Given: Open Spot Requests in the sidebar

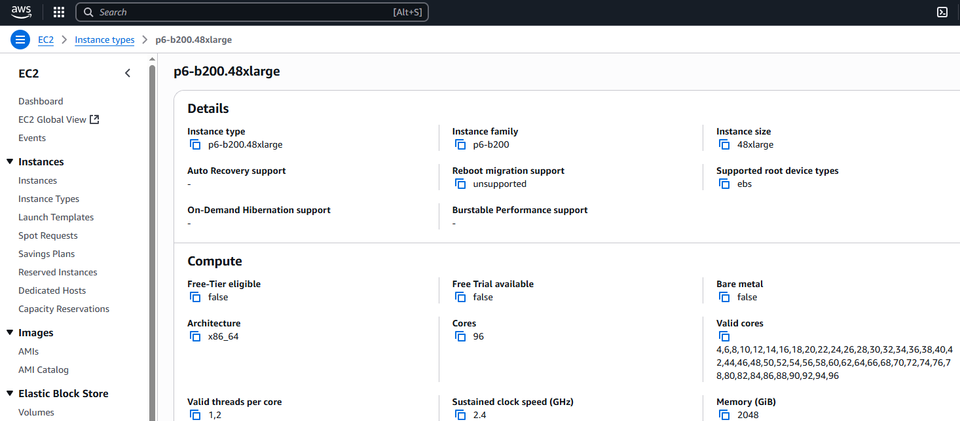Looking at the screenshot, I should tap(48, 236).
